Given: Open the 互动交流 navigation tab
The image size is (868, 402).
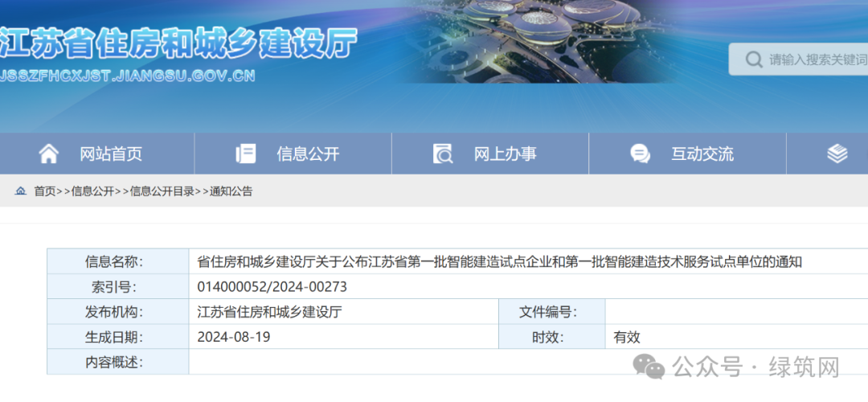Looking at the screenshot, I should point(687,154).
